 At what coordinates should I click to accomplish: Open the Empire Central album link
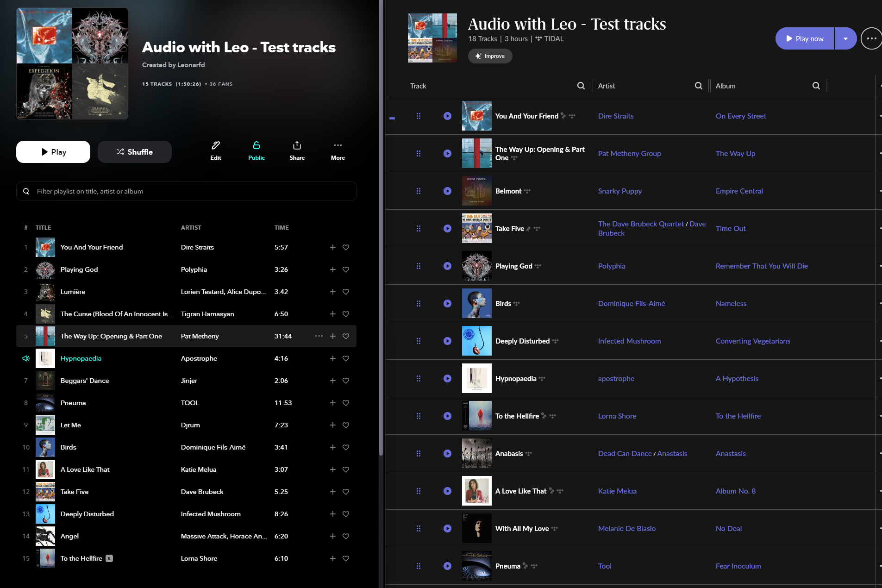click(739, 191)
